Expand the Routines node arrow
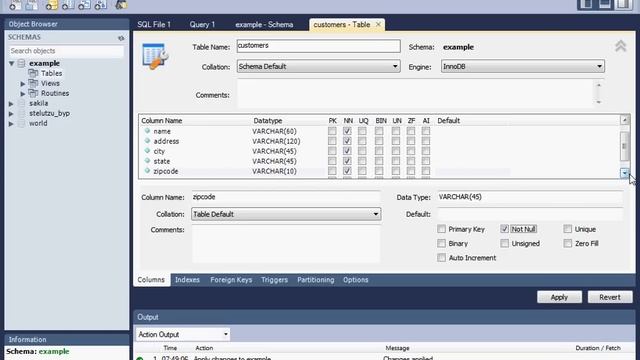 [23, 93]
